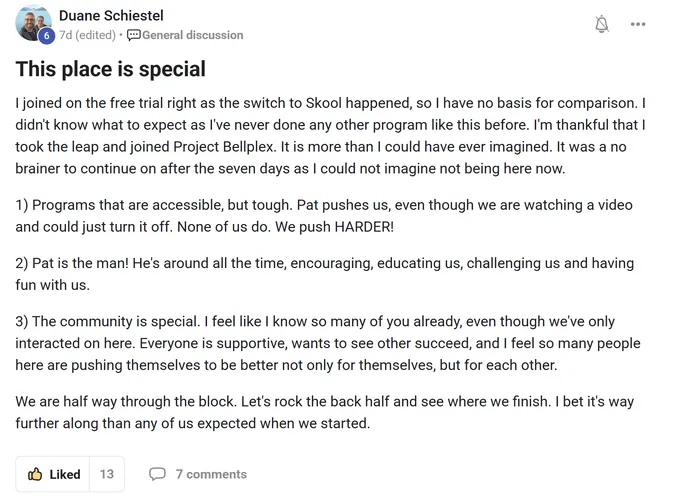Click the thumbs-up icon to unlike

36,474
